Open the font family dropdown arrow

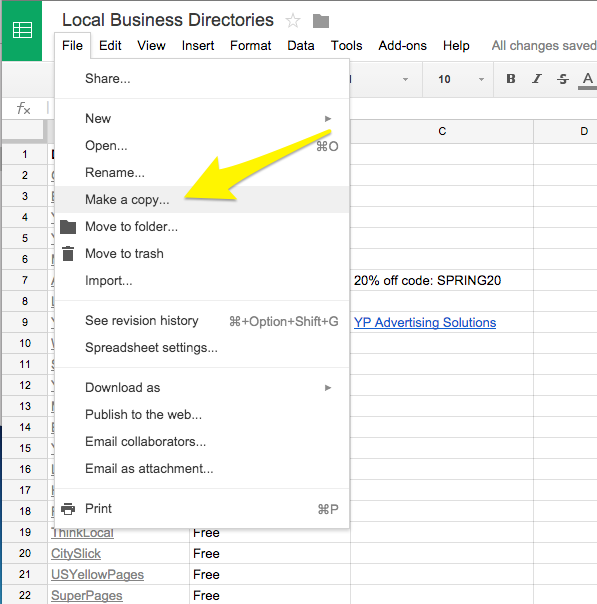[405, 79]
